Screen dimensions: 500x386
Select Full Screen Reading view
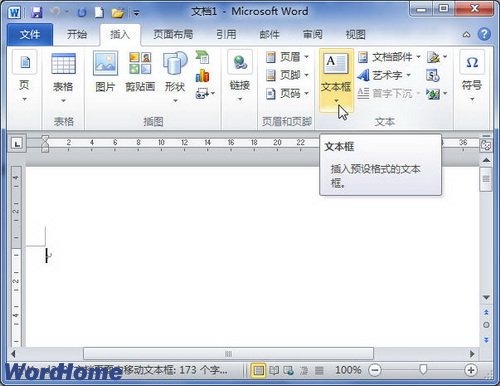(274, 370)
